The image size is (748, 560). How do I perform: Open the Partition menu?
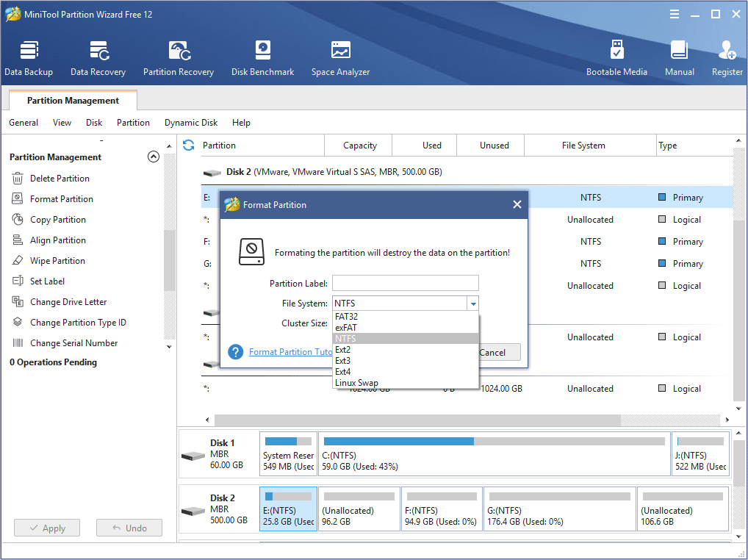pos(133,123)
